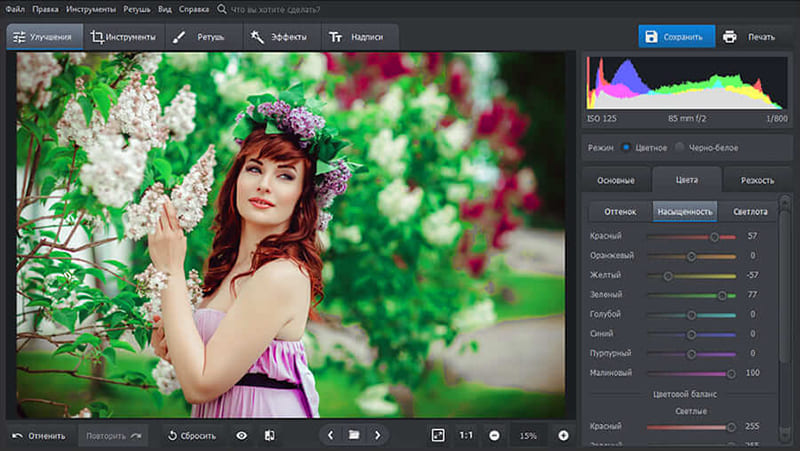The height and width of the screenshot is (451, 800).
Task: Select the Светлота sub-tab
Action: click(x=750, y=212)
